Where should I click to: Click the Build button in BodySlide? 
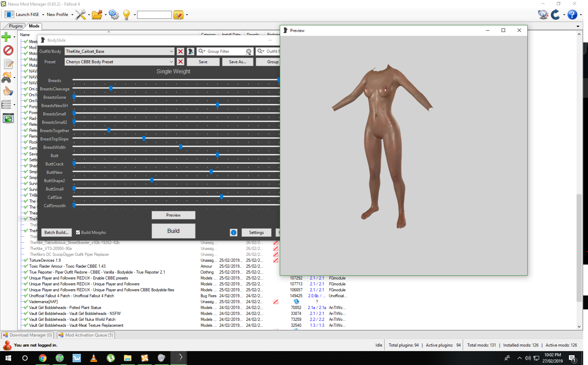[173, 231]
